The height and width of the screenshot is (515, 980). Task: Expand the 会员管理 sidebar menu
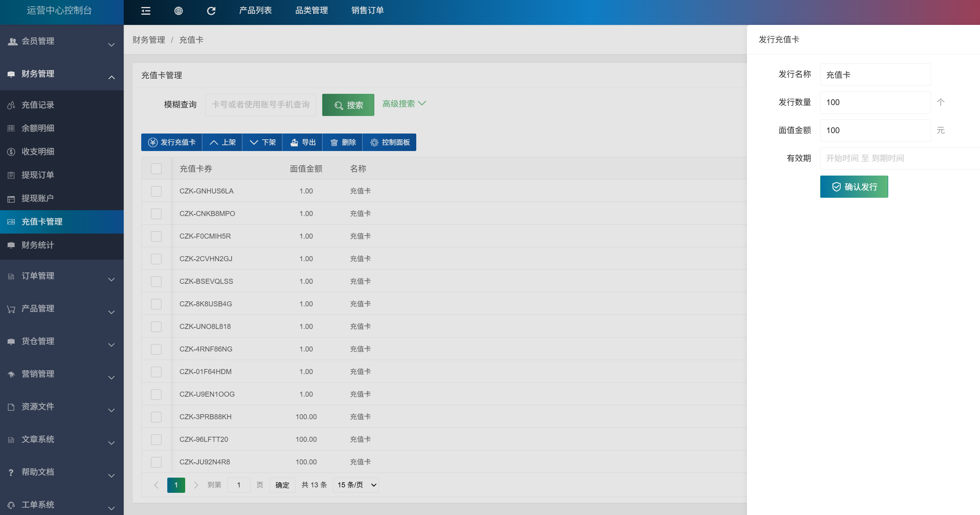point(61,41)
